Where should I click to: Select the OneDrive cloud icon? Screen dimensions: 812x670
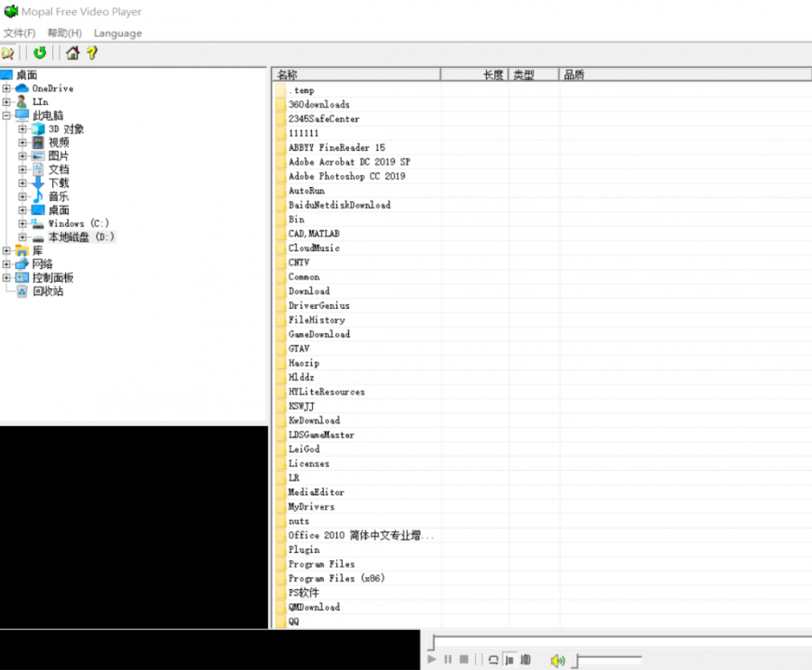pyautogui.click(x=22, y=88)
